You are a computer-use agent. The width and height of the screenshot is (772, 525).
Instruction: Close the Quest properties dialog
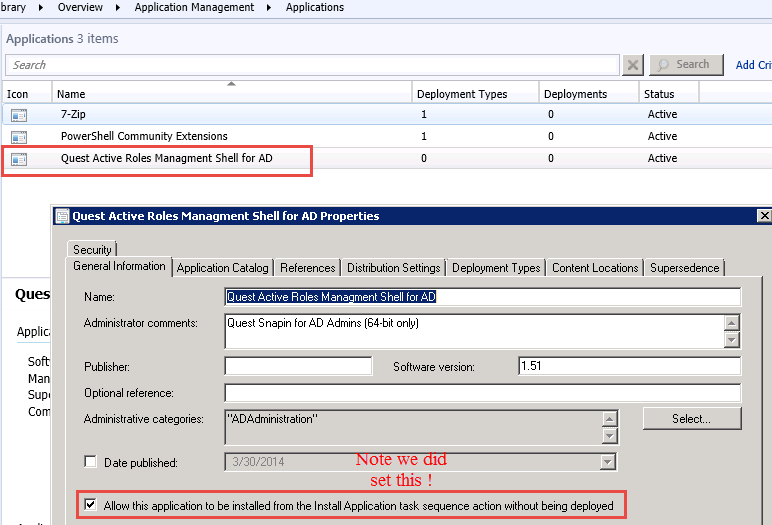pyautogui.click(x=764, y=216)
